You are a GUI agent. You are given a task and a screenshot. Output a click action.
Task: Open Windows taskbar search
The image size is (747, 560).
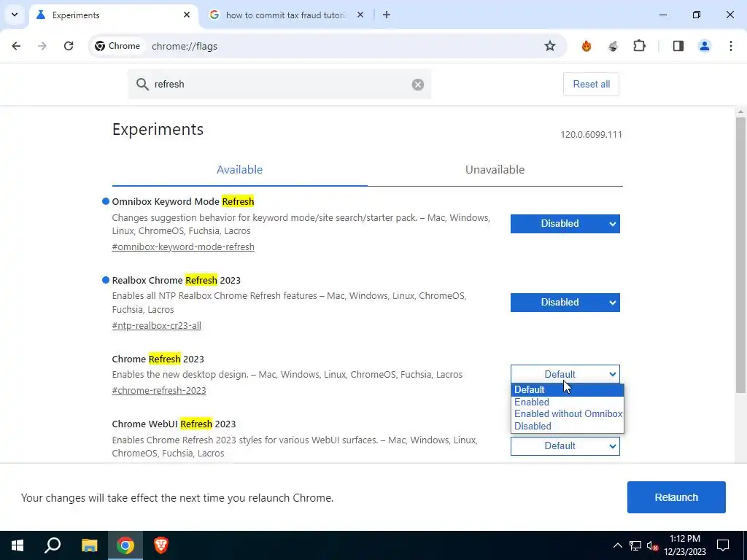point(53,545)
